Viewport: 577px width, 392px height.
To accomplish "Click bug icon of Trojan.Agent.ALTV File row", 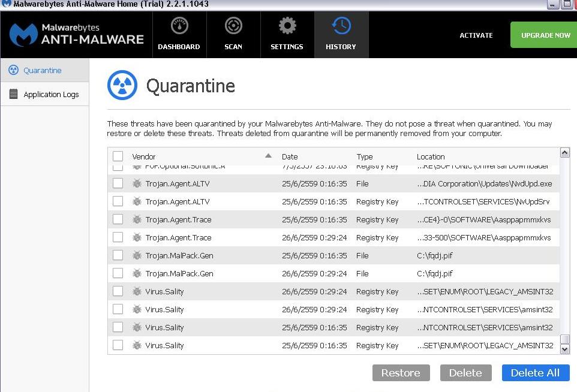I will [x=137, y=183].
